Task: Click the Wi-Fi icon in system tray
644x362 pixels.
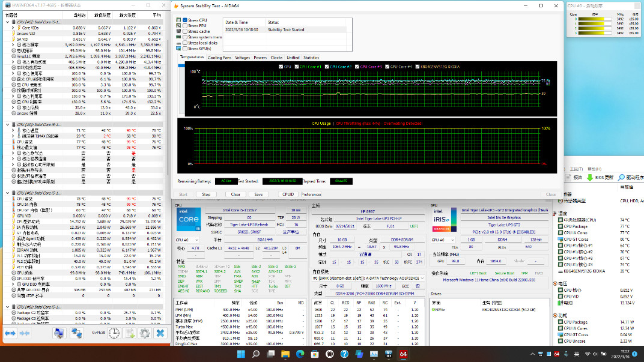Action: click(x=588, y=354)
